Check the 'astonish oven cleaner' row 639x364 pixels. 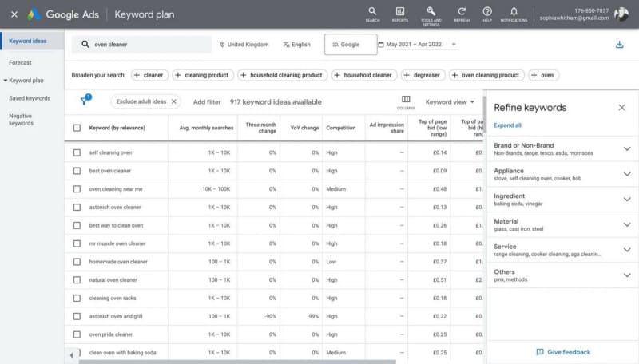point(77,208)
